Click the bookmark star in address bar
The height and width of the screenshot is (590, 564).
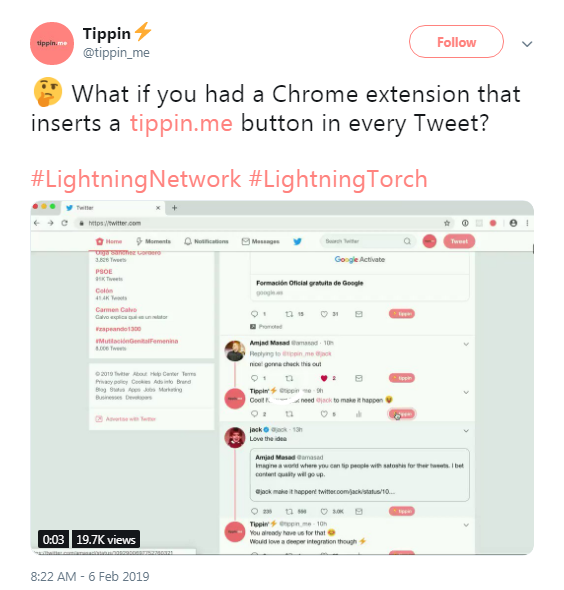tap(447, 223)
